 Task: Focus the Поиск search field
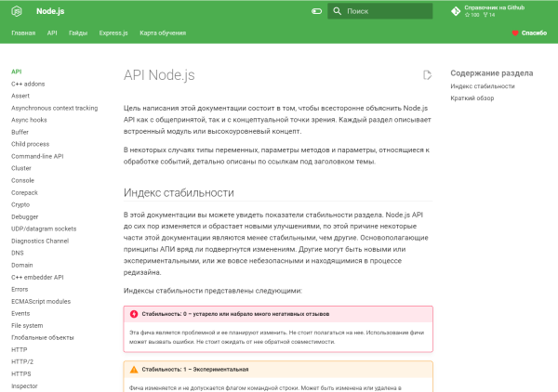379,11
